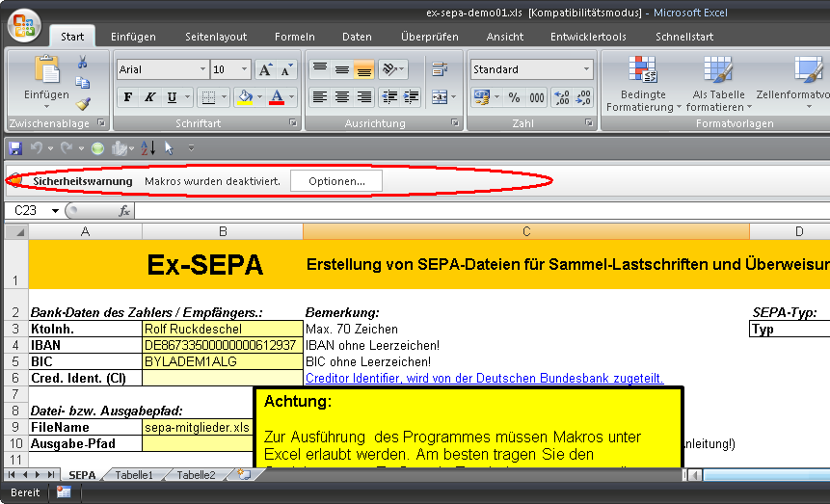Open the Seitenlayout ribbon tab

coord(216,37)
